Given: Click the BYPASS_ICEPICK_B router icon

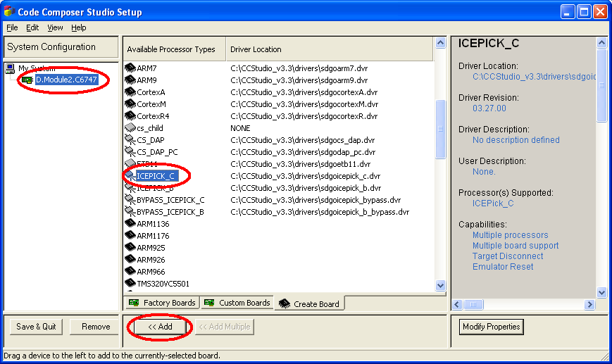Looking at the screenshot, I should 130,211.
